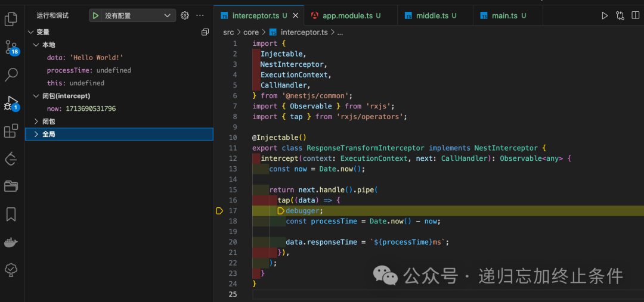Open the Bookmarks view icon
Viewport: 644px width, 302px height.
pyautogui.click(x=11, y=214)
